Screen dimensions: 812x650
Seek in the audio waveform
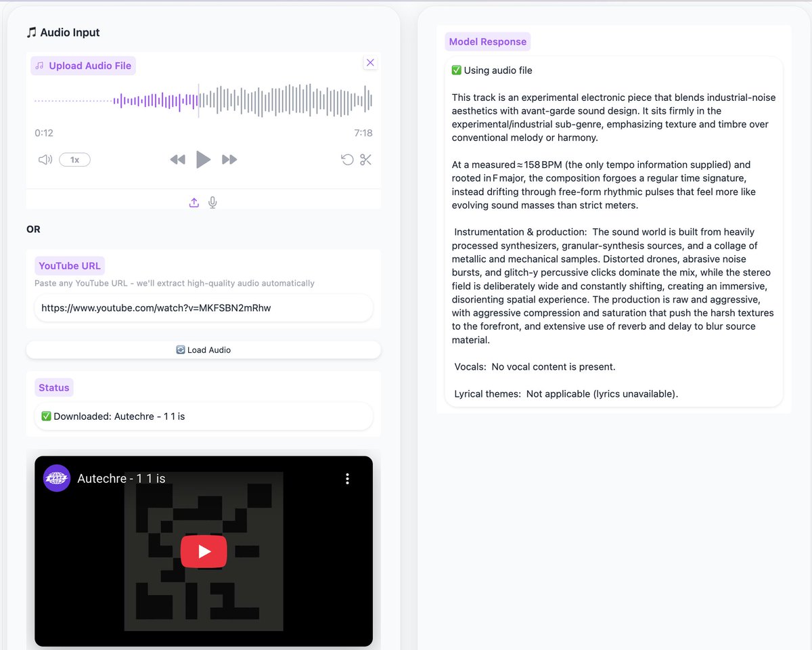coord(203,101)
